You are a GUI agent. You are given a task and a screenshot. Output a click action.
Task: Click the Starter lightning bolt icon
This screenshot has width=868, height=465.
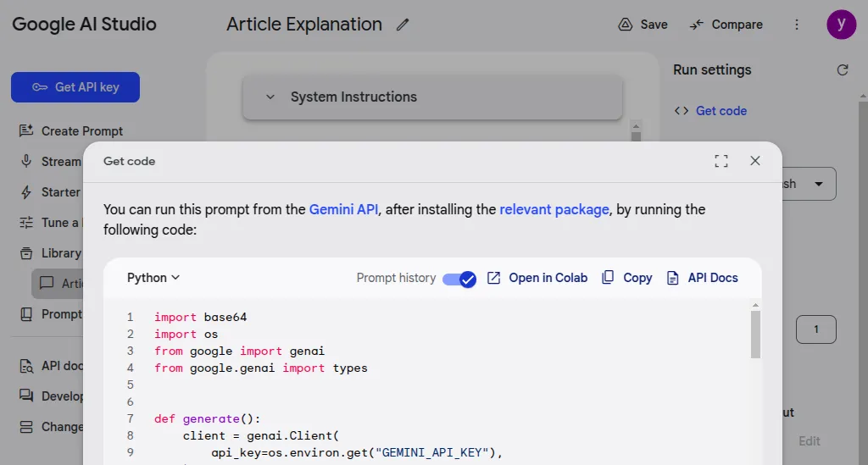point(26,192)
